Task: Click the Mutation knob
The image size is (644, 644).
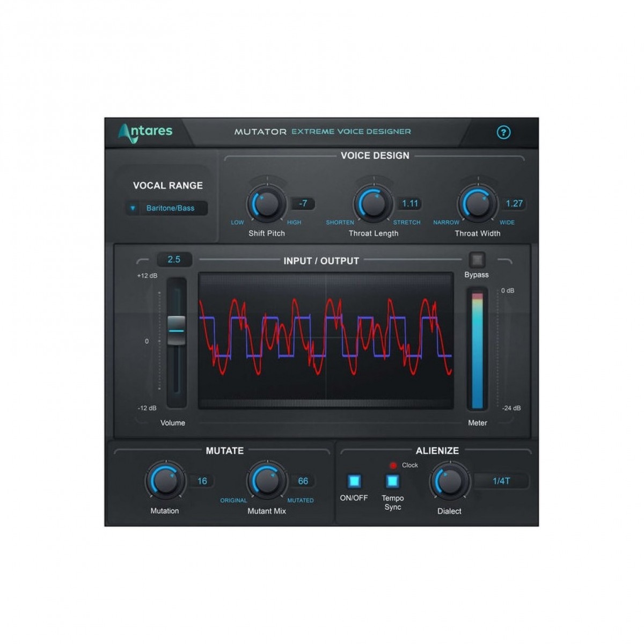Action: [x=165, y=481]
